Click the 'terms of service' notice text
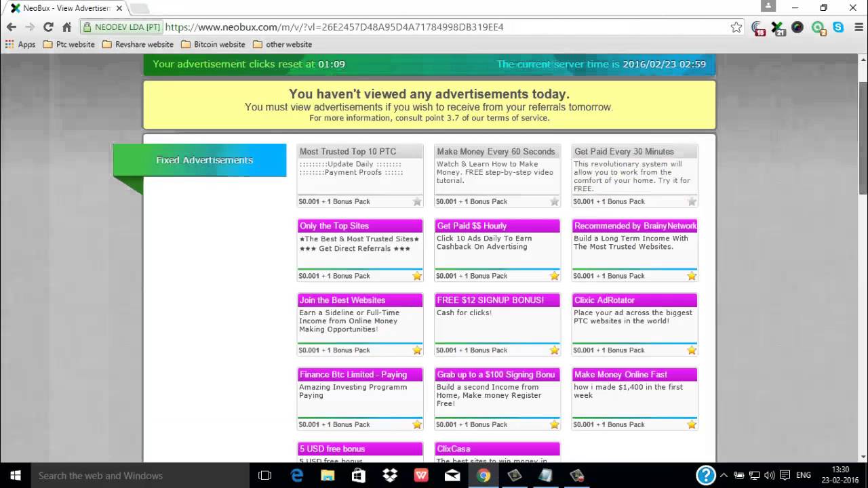 [x=517, y=118]
